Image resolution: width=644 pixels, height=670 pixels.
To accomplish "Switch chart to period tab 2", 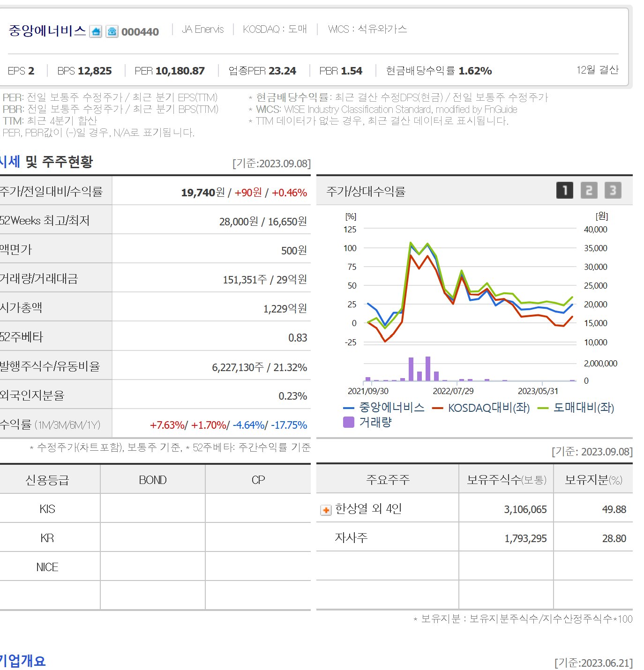I will pyautogui.click(x=589, y=190).
